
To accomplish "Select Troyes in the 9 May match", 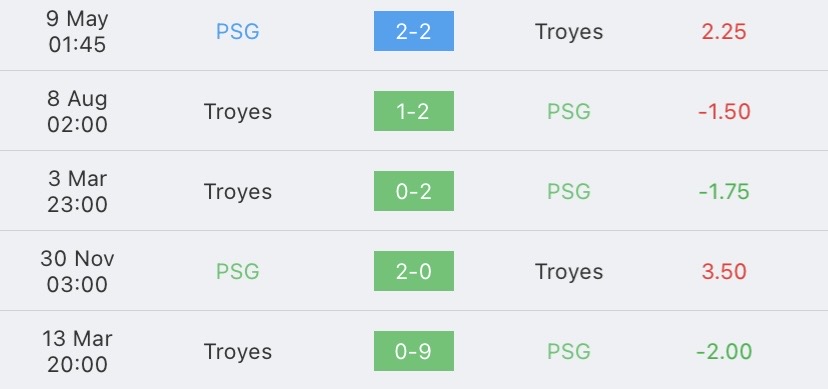I will click(x=569, y=32).
